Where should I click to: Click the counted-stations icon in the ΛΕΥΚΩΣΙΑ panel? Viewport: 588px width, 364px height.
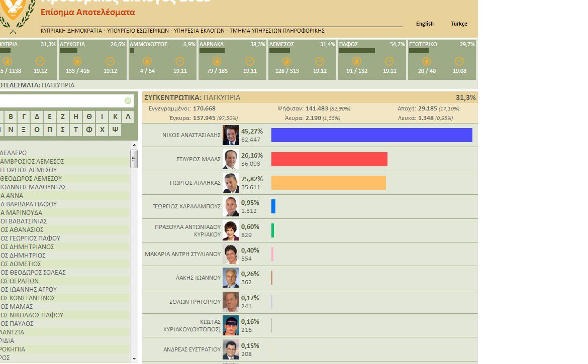[77, 61]
